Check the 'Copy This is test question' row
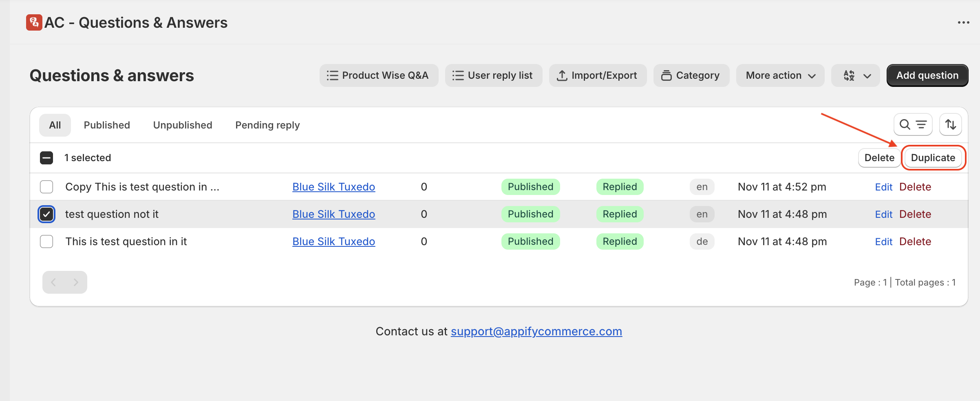980x401 pixels. [46, 187]
